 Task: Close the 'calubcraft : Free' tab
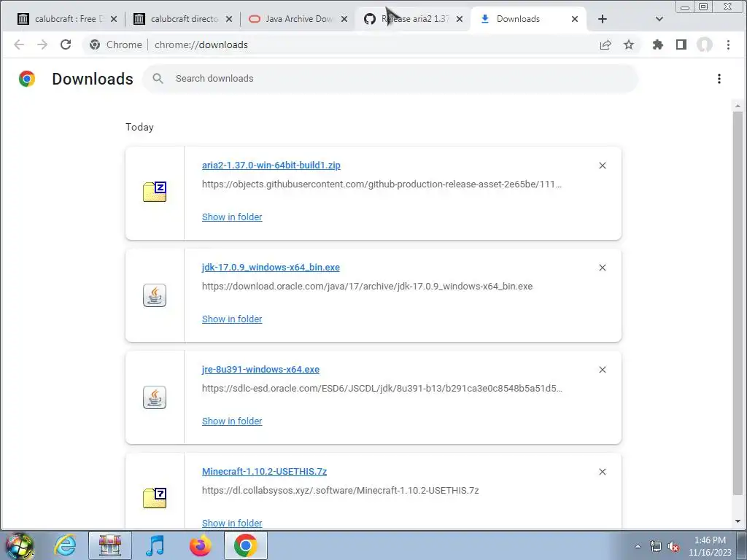(x=114, y=19)
